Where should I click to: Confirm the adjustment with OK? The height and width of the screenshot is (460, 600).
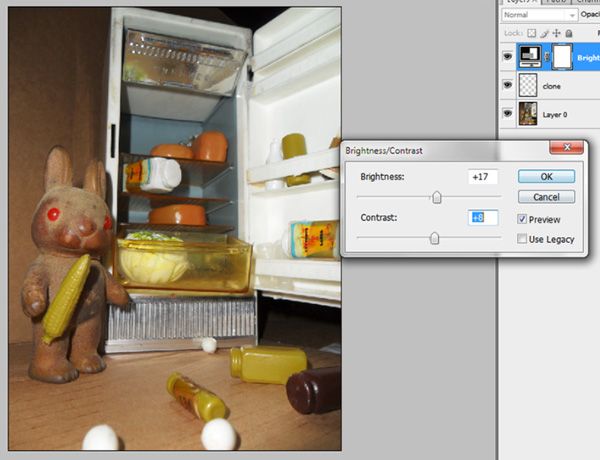click(546, 176)
